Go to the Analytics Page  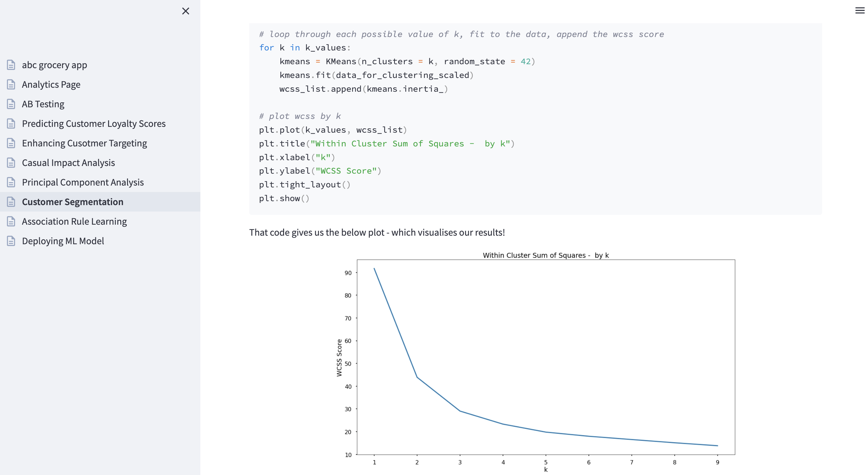[x=51, y=84]
